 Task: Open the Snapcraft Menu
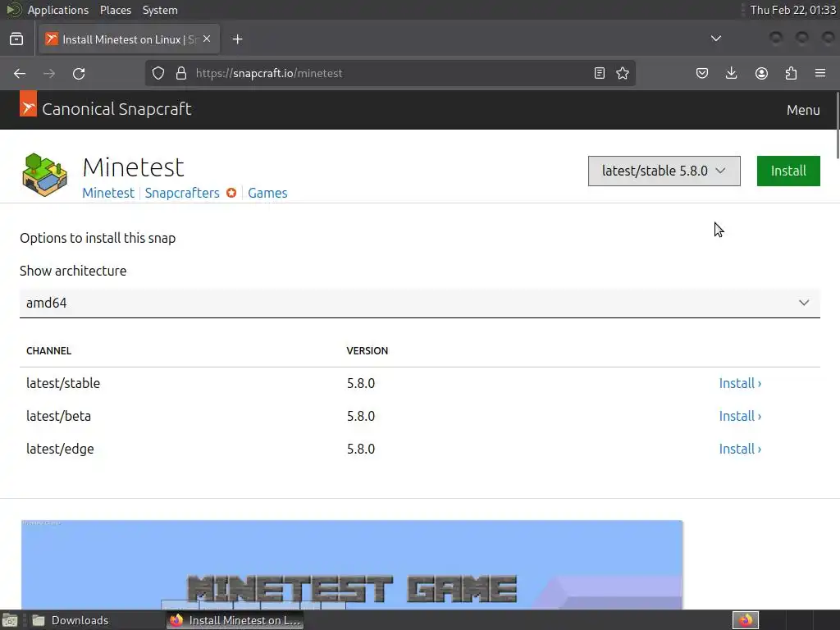click(803, 110)
